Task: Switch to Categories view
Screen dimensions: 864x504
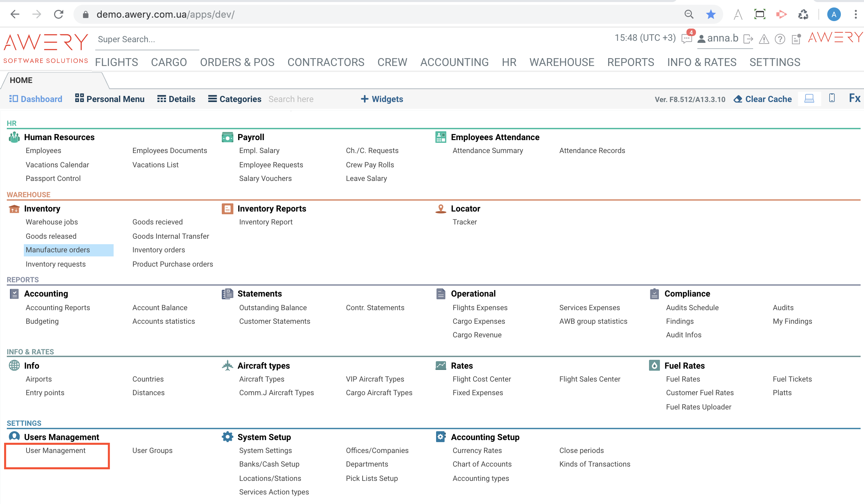Action: click(x=235, y=99)
